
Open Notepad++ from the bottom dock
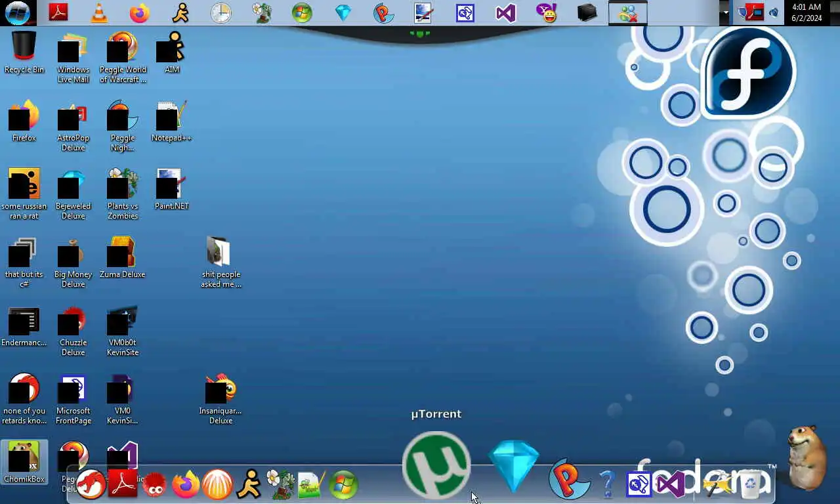coord(312,484)
